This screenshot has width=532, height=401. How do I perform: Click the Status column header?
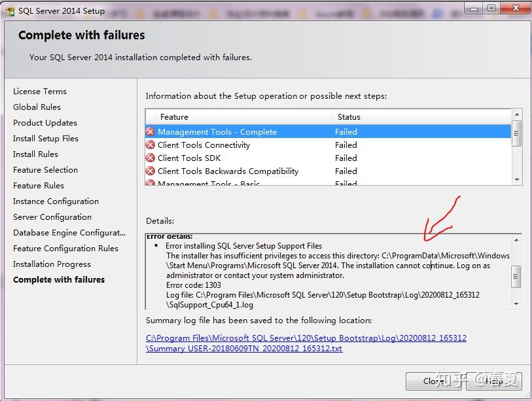pos(421,117)
